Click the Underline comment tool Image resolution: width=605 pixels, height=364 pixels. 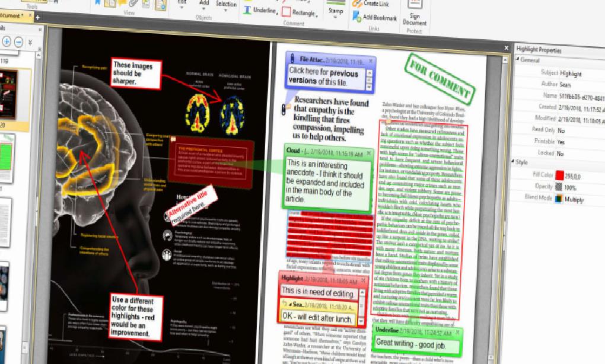tap(260, 10)
